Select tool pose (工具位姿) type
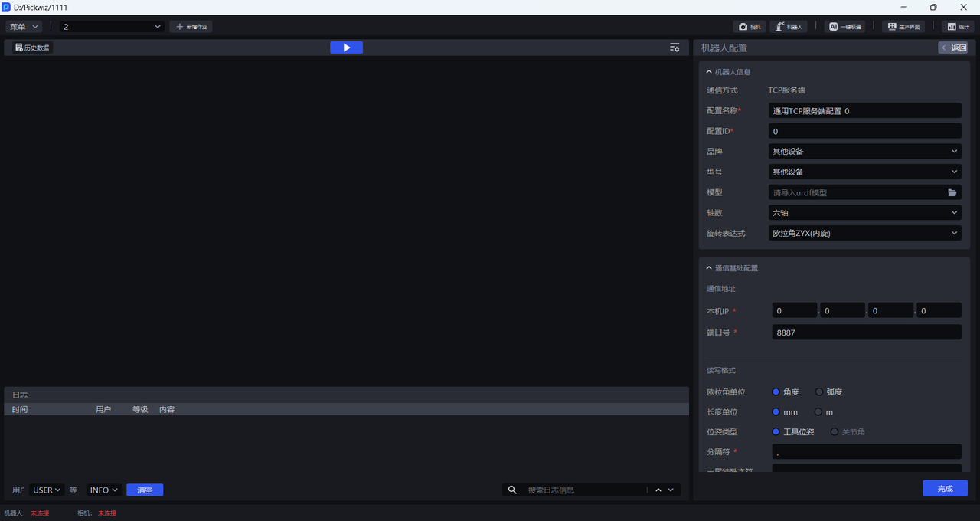980x521 pixels. point(776,432)
